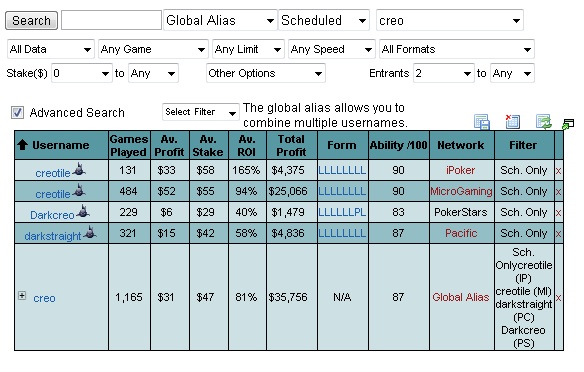
Task: Sort table by Total Profit header
Action: tap(292, 145)
